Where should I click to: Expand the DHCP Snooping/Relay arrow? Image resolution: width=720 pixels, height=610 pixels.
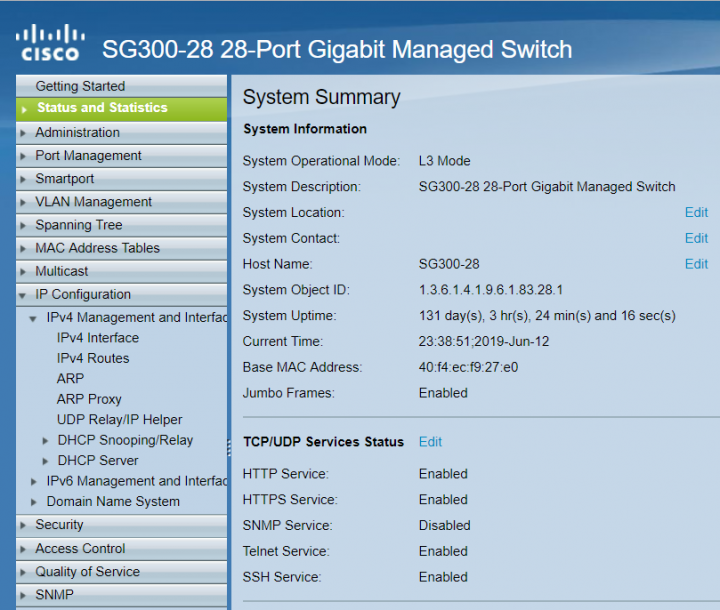45,441
